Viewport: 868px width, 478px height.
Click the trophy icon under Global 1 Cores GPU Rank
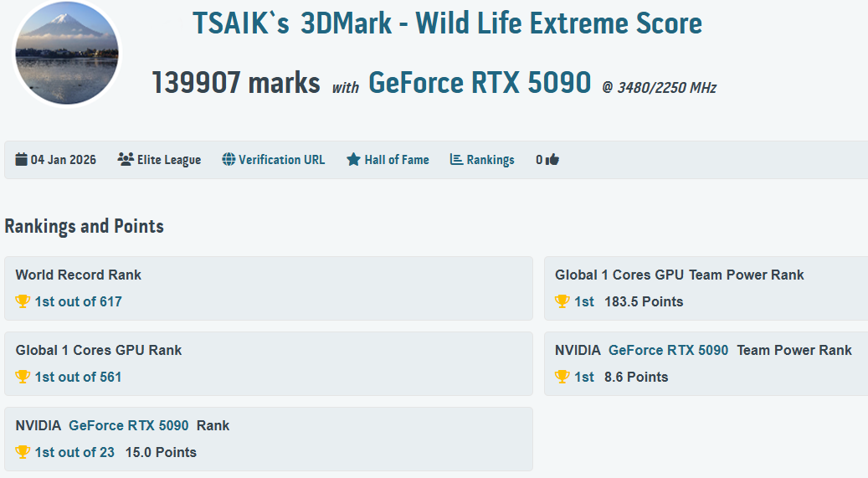coord(23,377)
